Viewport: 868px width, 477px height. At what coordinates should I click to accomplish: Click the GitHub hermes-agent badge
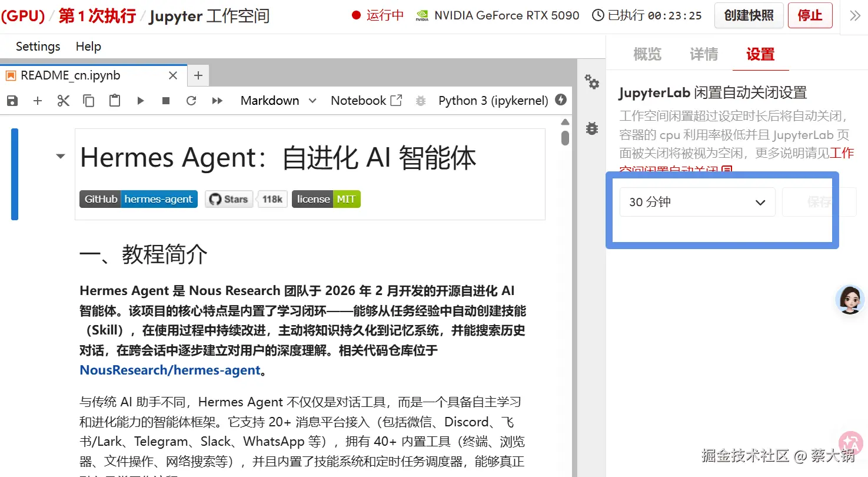pos(138,199)
